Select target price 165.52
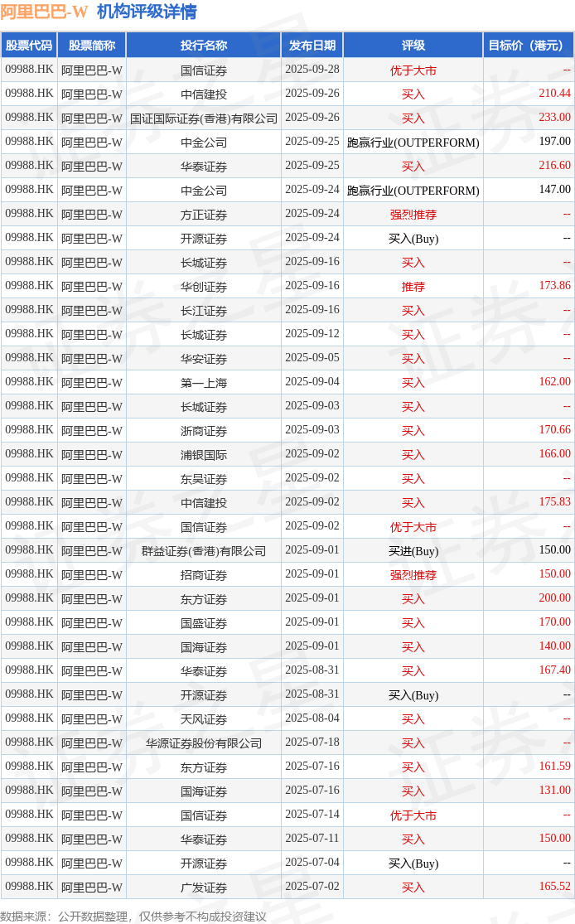The image size is (575, 924). [x=554, y=886]
